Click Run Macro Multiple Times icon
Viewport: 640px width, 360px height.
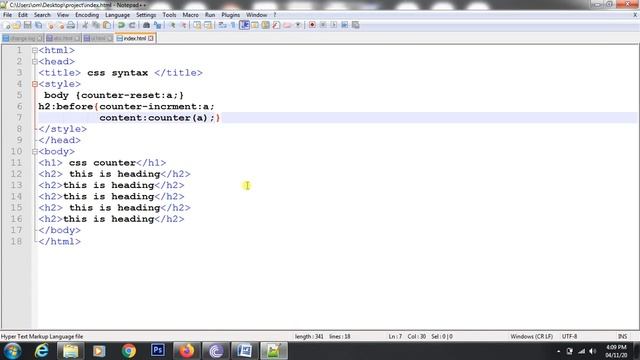coord(344,25)
